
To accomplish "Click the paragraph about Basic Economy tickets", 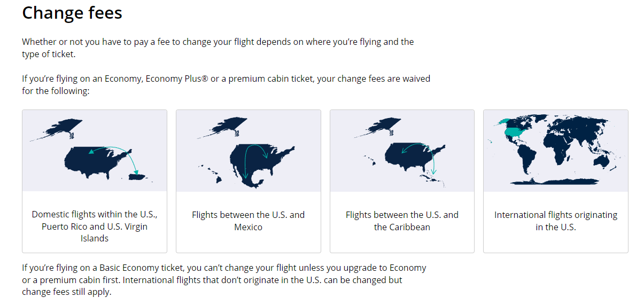I will (x=224, y=280).
